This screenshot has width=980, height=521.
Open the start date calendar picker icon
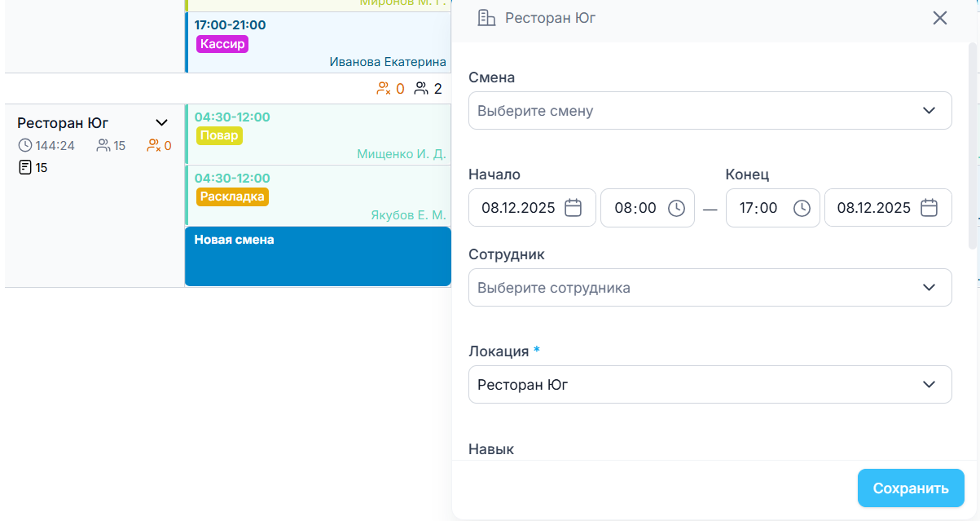(x=573, y=208)
